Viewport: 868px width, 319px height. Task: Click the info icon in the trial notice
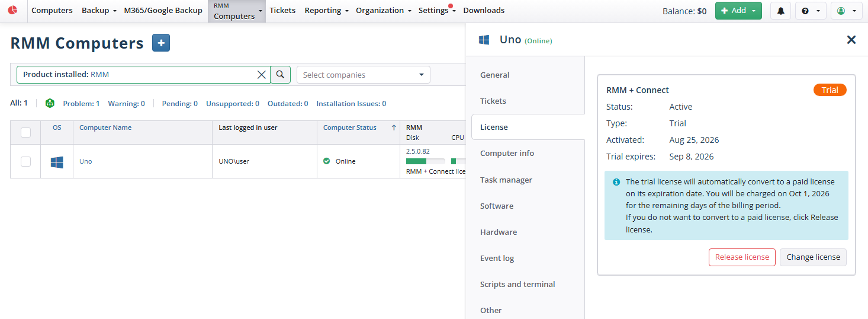[616, 182]
